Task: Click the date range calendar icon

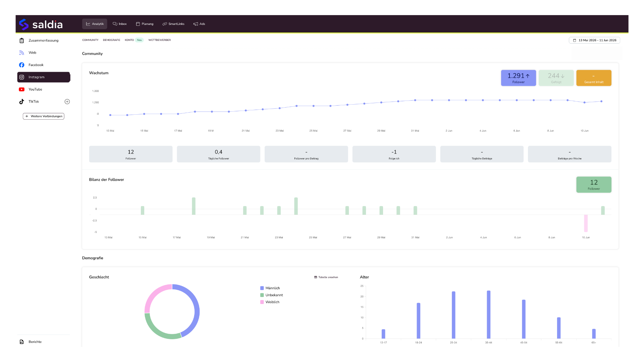Action: pos(575,40)
